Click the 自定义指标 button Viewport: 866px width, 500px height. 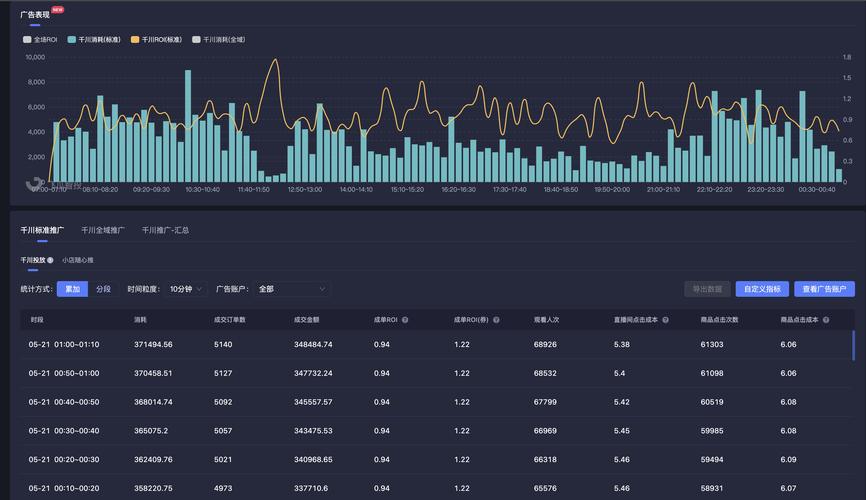click(762, 289)
